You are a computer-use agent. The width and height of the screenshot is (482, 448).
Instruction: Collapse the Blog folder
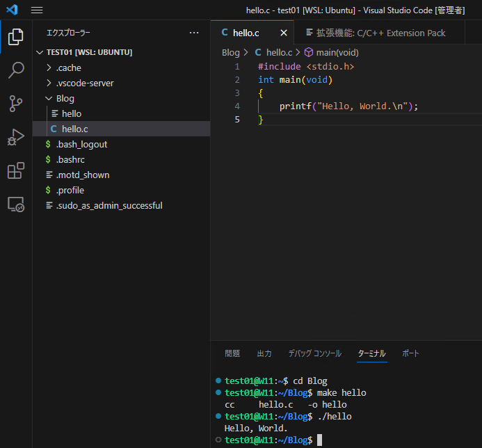click(x=49, y=98)
